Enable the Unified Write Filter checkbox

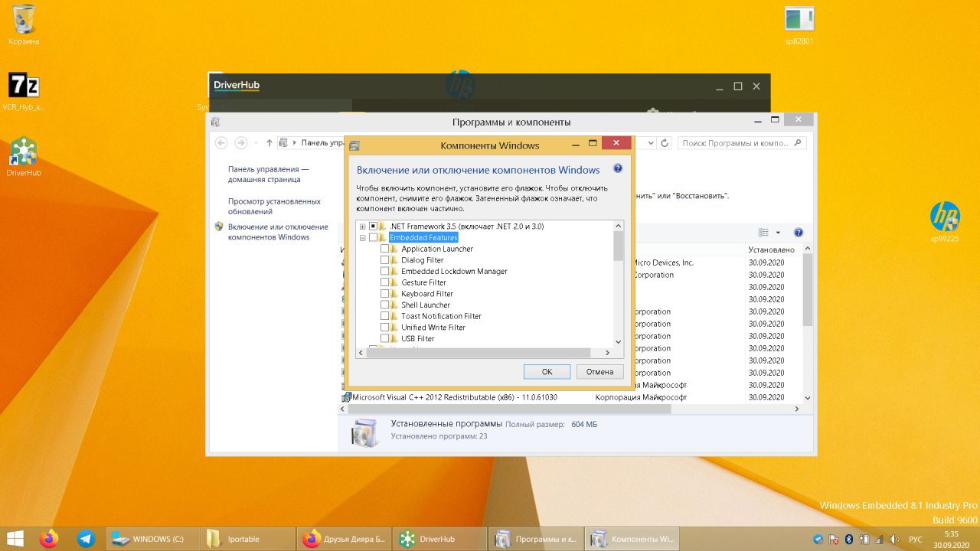tap(384, 328)
